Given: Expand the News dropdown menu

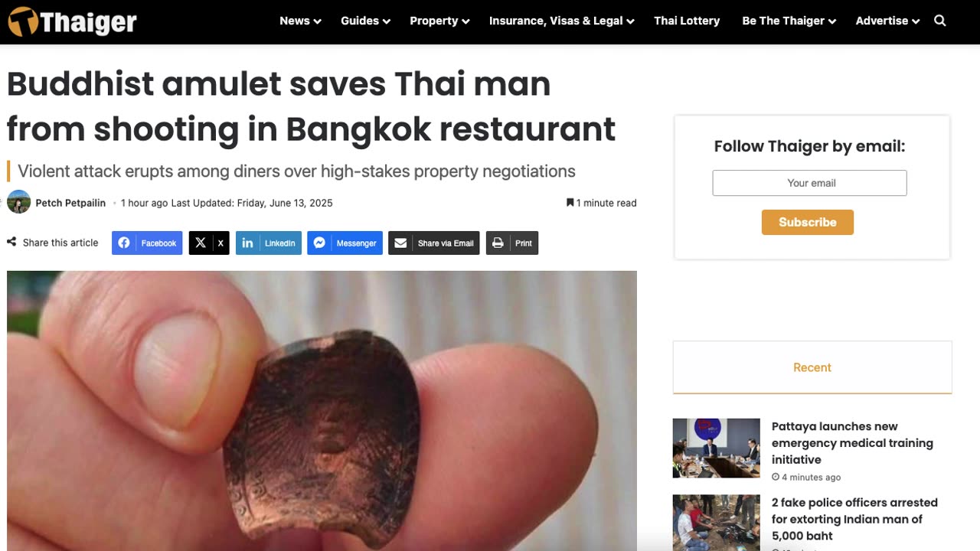Looking at the screenshot, I should point(300,21).
